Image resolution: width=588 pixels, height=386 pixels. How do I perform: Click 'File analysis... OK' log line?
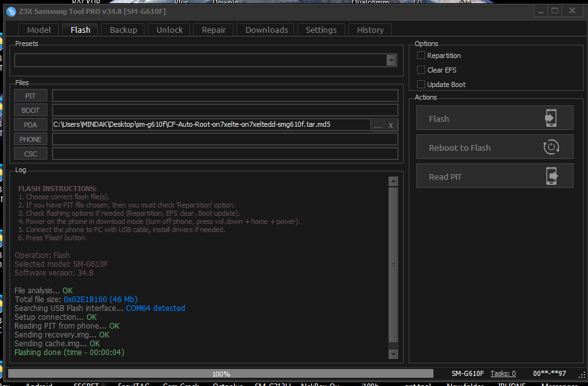(x=44, y=291)
